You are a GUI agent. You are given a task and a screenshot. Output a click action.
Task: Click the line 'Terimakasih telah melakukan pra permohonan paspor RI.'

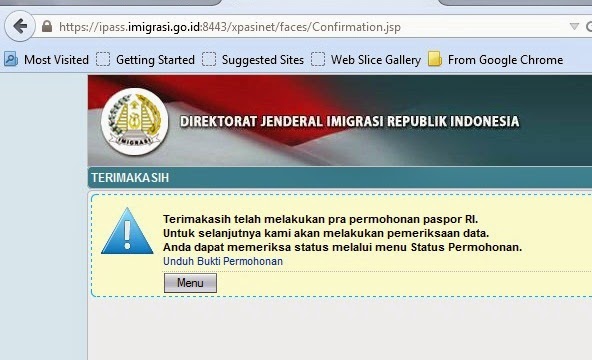pos(321,219)
